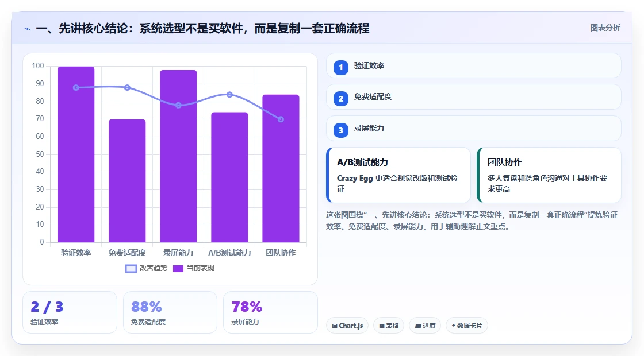Viewport: 644px width, 356px height.
Task: Click the summary paragraph starting 这张图围绕
Action: (x=472, y=220)
